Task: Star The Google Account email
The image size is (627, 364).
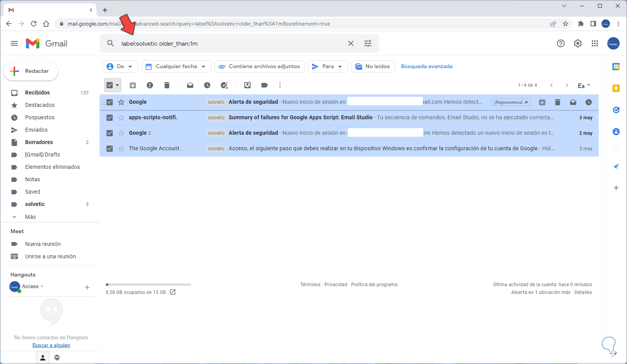Action: pyautogui.click(x=121, y=149)
